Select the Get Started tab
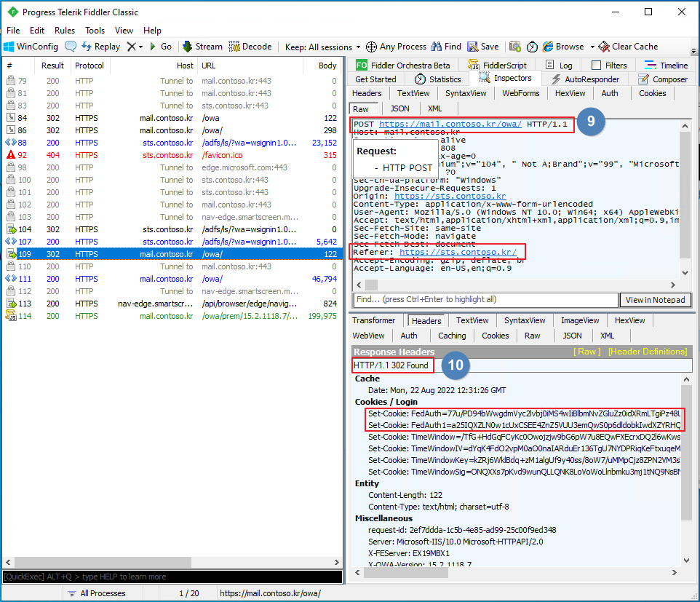This screenshot has height=602, width=700. point(375,79)
